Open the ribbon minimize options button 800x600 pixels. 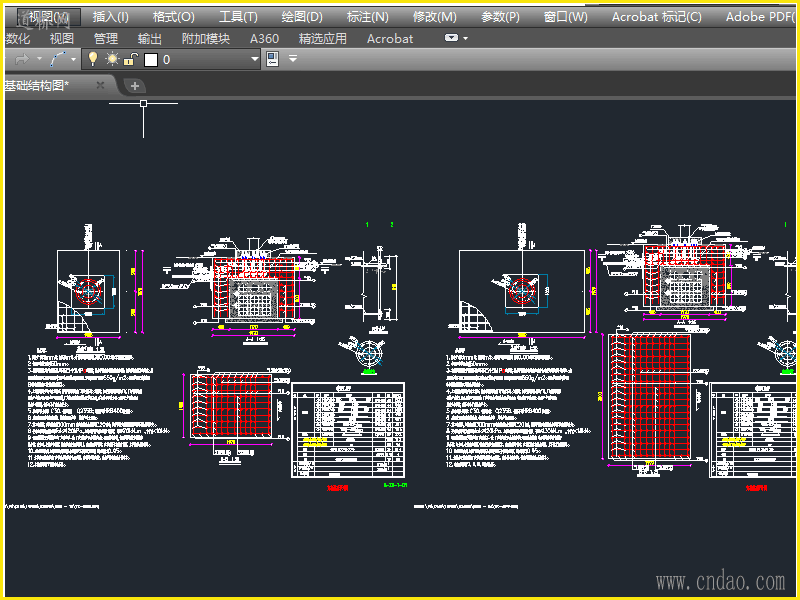click(451, 38)
